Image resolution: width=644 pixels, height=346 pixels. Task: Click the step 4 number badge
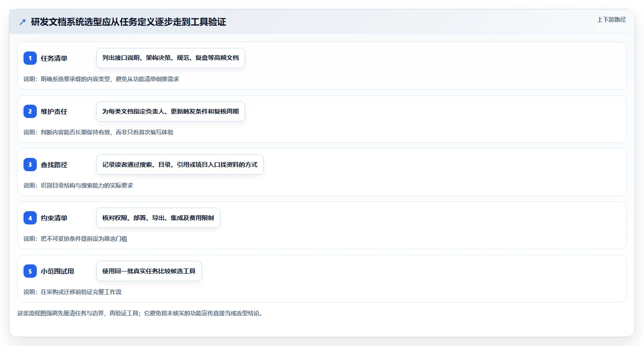coord(30,218)
